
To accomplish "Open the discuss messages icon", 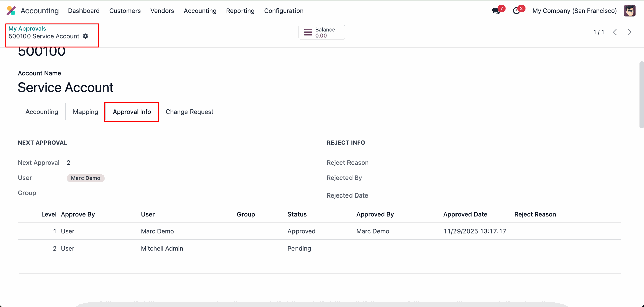I will pyautogui.click(x=496, y=11).
